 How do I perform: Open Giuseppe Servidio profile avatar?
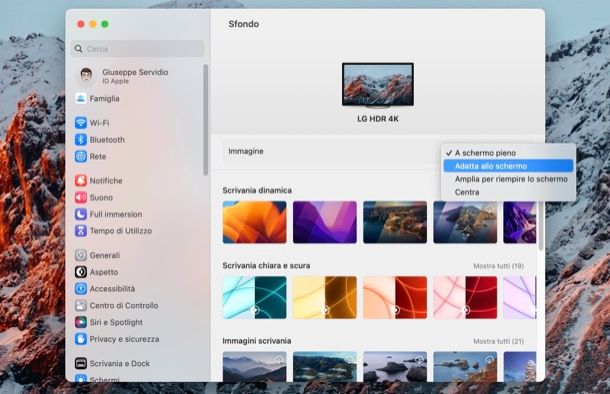86,75
